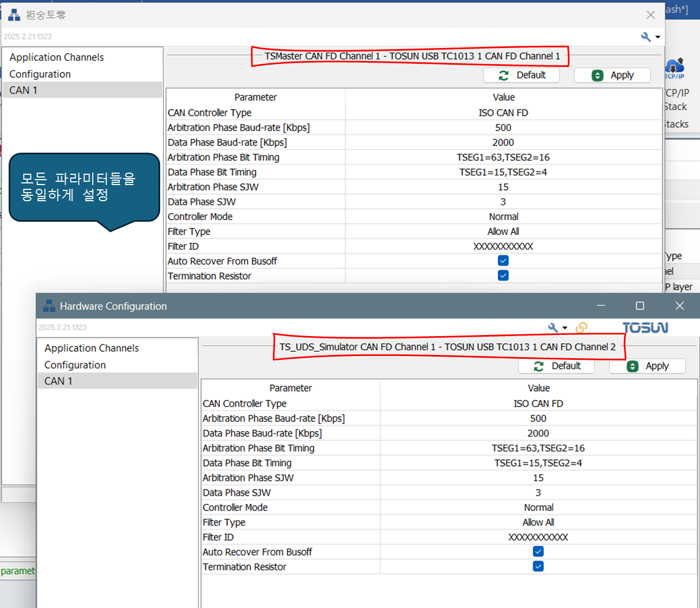700x608 pixels.
Task: Click ISO CAN FD value in top window
Action: [503, 113]
